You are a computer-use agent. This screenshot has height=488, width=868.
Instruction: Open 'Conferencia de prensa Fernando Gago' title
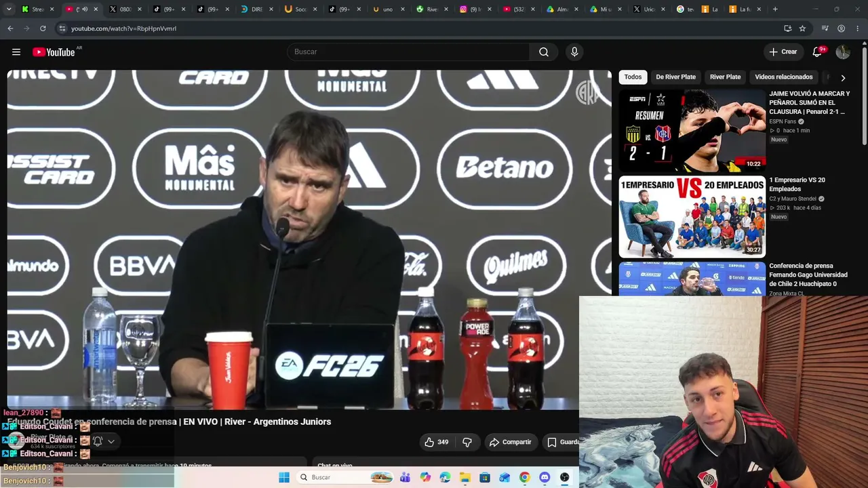[x=808, y=274]
